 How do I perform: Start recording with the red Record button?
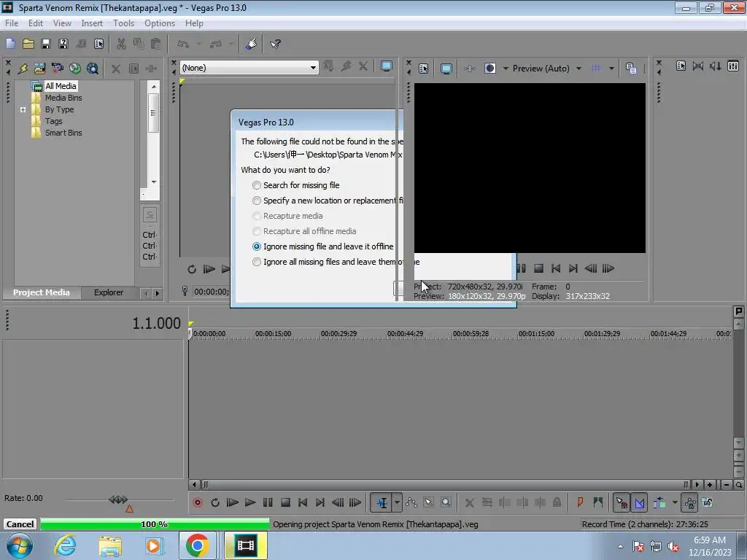tap(197, 502)
